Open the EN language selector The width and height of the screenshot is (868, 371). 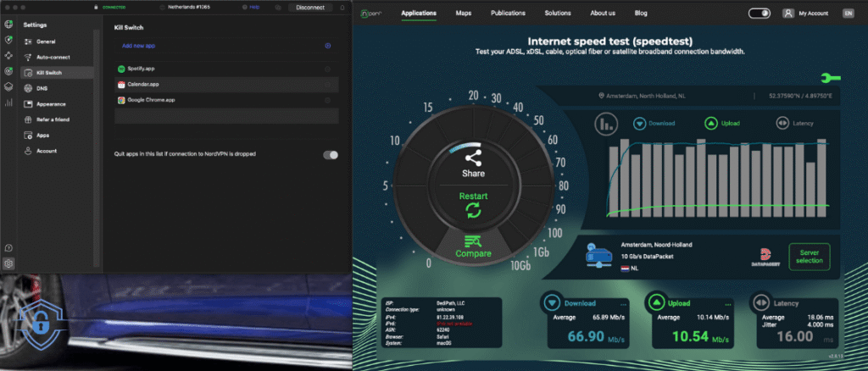point(848,14)
